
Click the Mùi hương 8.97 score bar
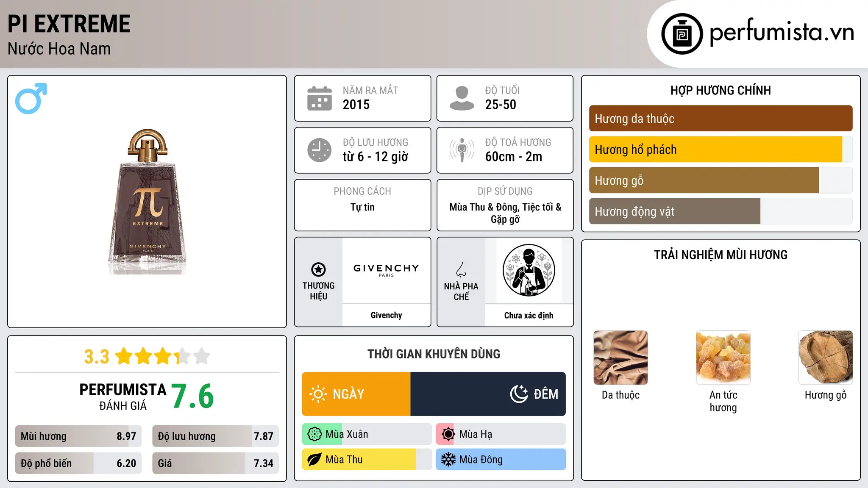(x=78, y=436)
